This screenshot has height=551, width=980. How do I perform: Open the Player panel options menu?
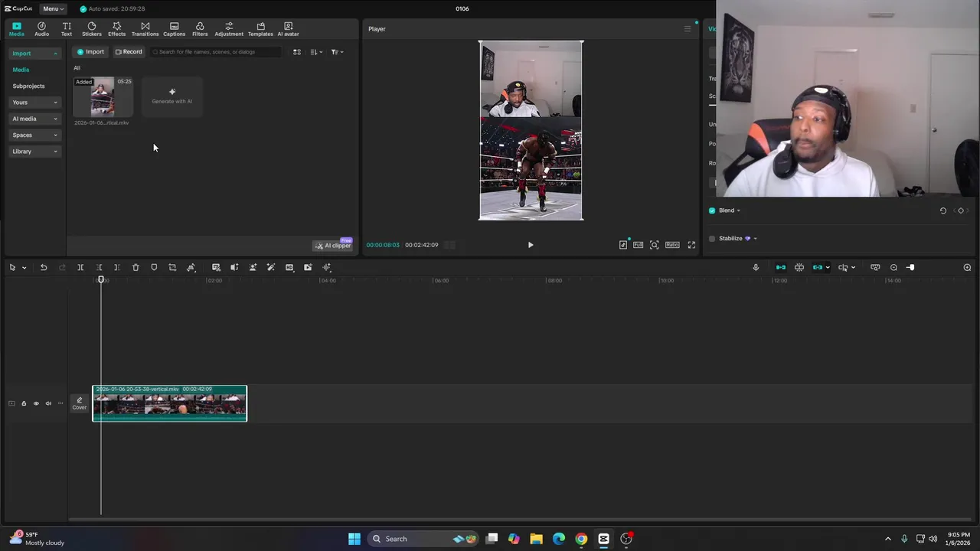click(x=687, y=29)
